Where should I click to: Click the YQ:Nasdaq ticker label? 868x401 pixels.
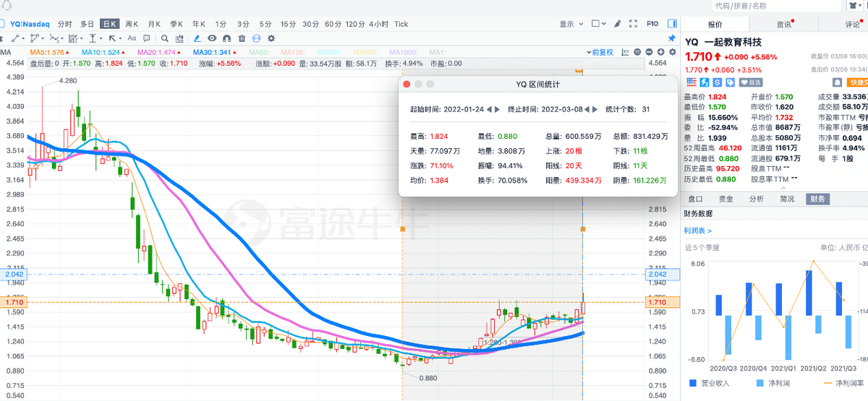[30, 24]
